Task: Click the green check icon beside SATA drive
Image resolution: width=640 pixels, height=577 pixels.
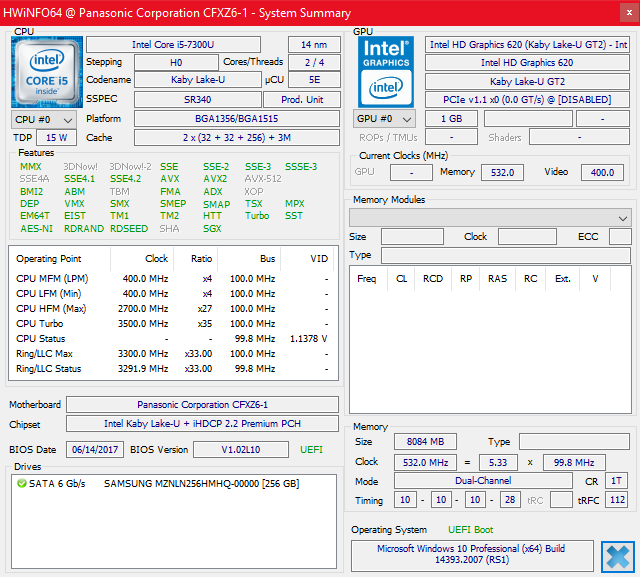Action: point(22,484)
